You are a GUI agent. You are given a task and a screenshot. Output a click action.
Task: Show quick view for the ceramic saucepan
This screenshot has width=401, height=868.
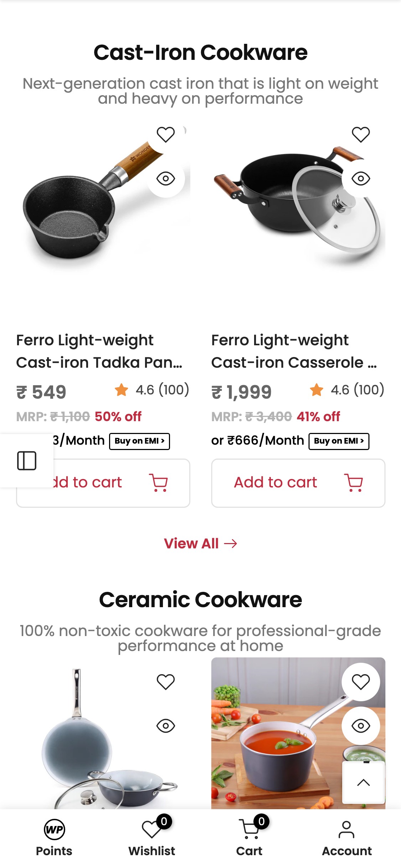tap(361, 726)
